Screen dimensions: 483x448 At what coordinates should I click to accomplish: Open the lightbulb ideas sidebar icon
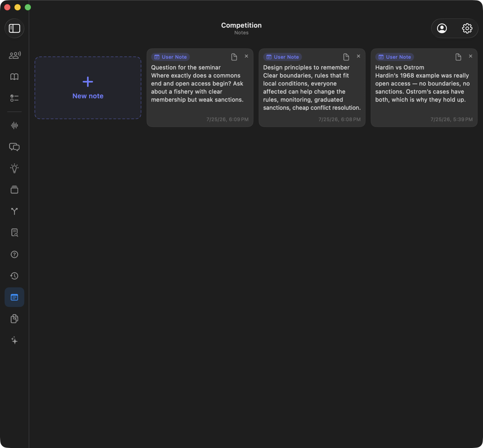[14, 169]
